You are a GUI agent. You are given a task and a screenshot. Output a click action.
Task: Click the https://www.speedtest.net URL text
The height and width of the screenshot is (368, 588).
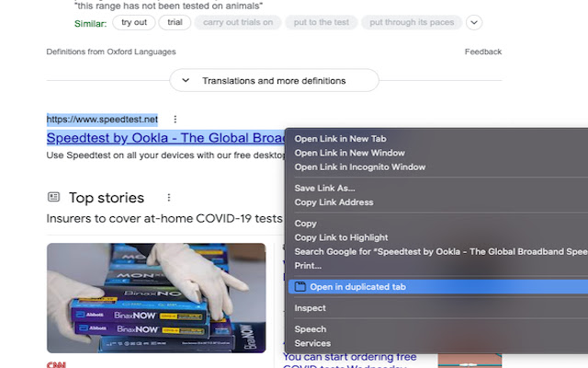tap(102, 120)
